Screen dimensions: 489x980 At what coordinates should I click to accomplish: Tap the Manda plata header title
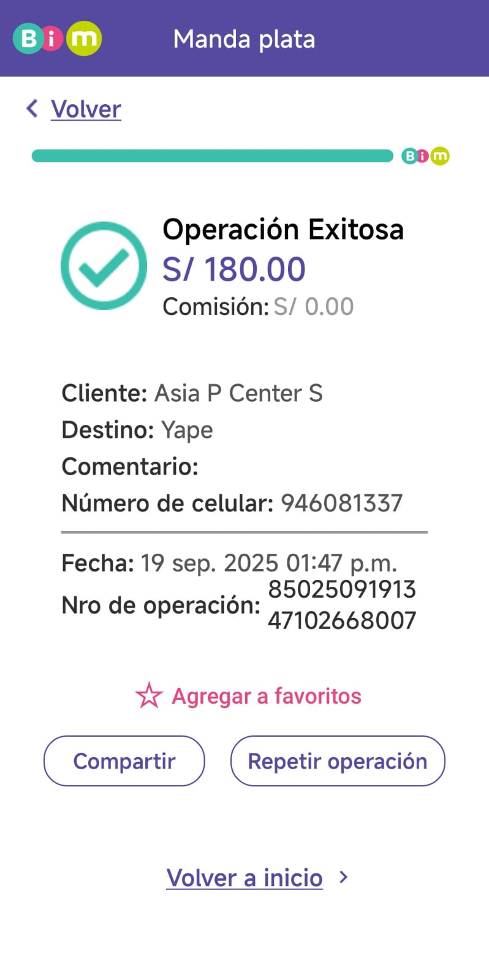[244, 39]
